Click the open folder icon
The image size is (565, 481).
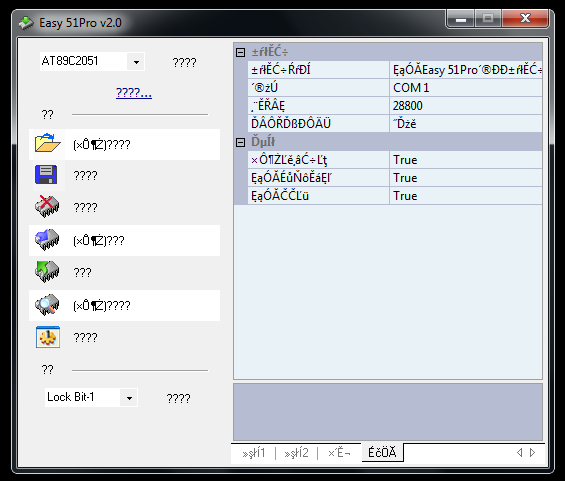48,143
